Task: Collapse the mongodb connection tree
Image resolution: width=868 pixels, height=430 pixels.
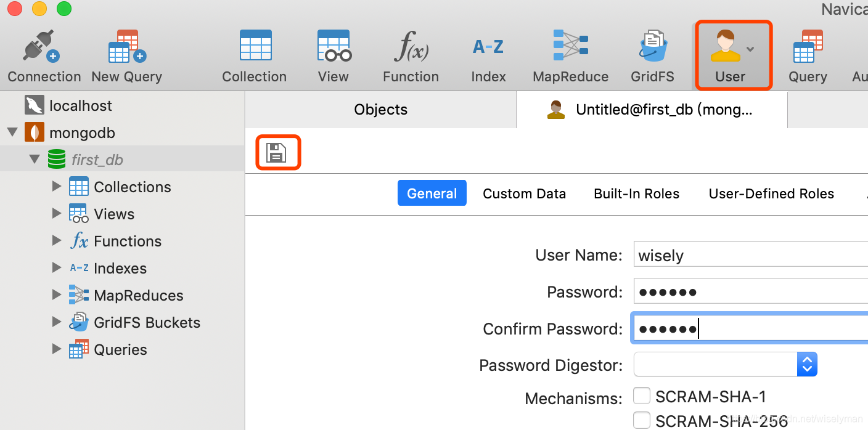Action: pyautogui.click(x=11, y=132)
